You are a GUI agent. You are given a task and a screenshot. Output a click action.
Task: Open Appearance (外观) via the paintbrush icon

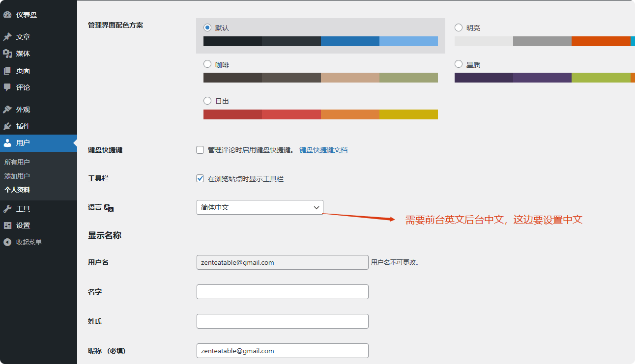click(x=7, y=110)
